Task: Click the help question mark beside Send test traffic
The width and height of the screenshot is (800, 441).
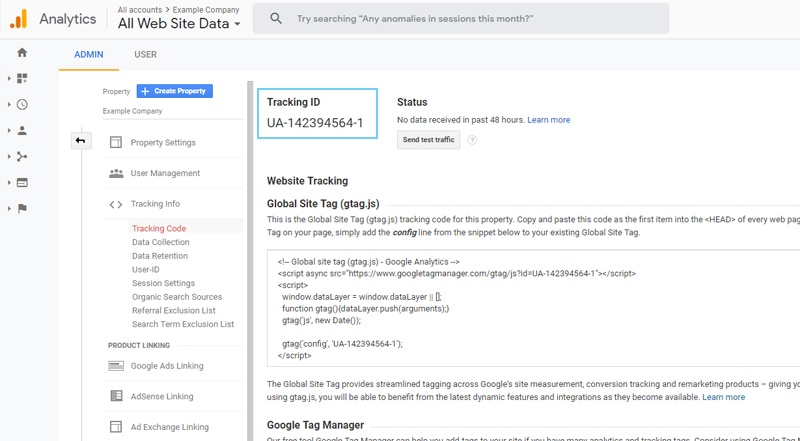Action: tap(472, 140)
